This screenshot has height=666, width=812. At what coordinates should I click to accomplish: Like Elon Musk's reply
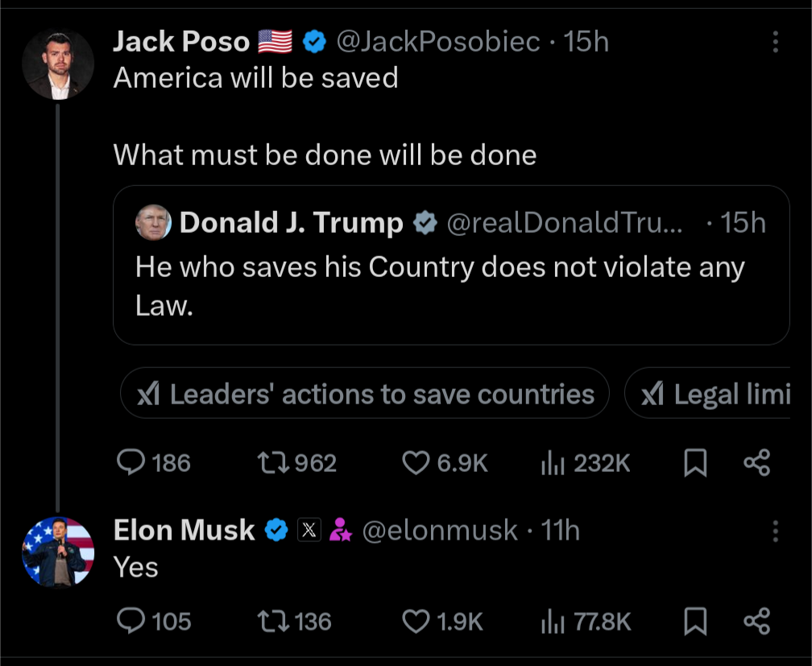(416, 621)
